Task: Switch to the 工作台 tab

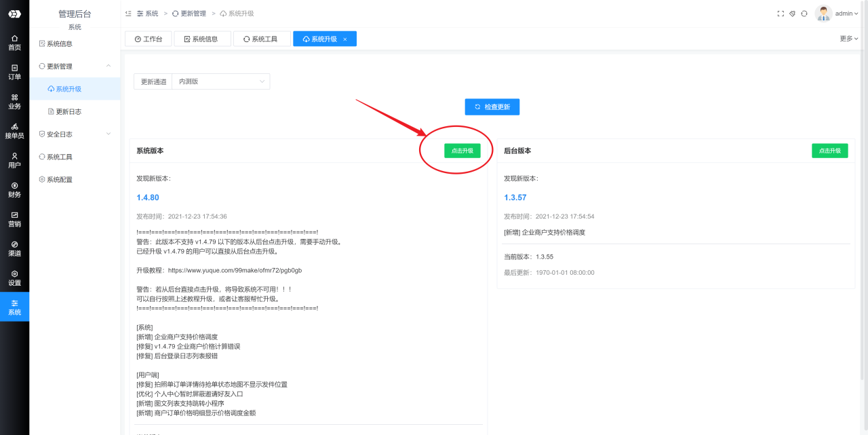Action: 149,39
